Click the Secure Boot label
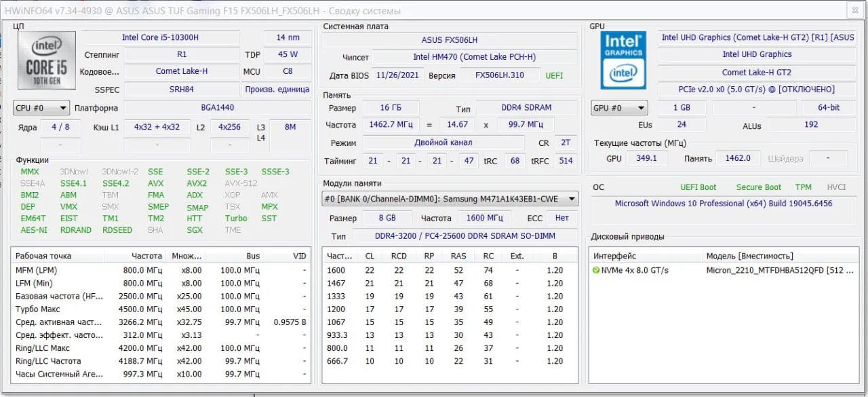The width and height of the screenshot is (868, 397). (759, 187)
